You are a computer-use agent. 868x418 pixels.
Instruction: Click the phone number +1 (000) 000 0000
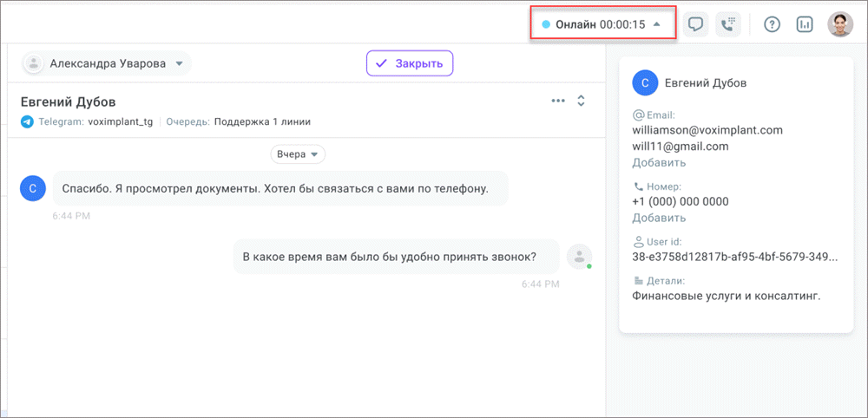pos(680,201)
